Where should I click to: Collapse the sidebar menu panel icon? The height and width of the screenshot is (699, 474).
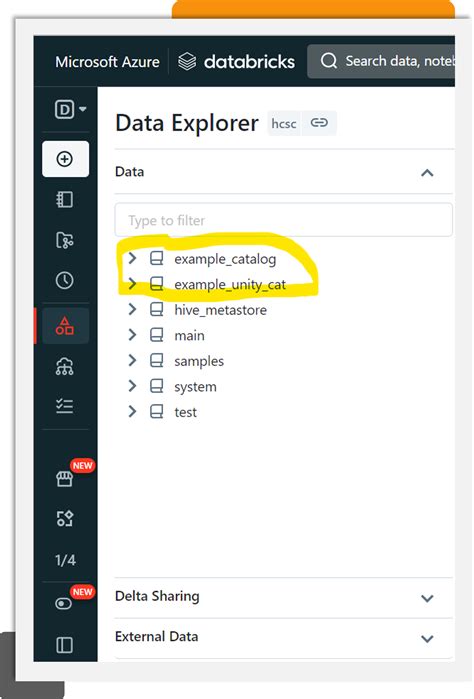click(65, 645)
